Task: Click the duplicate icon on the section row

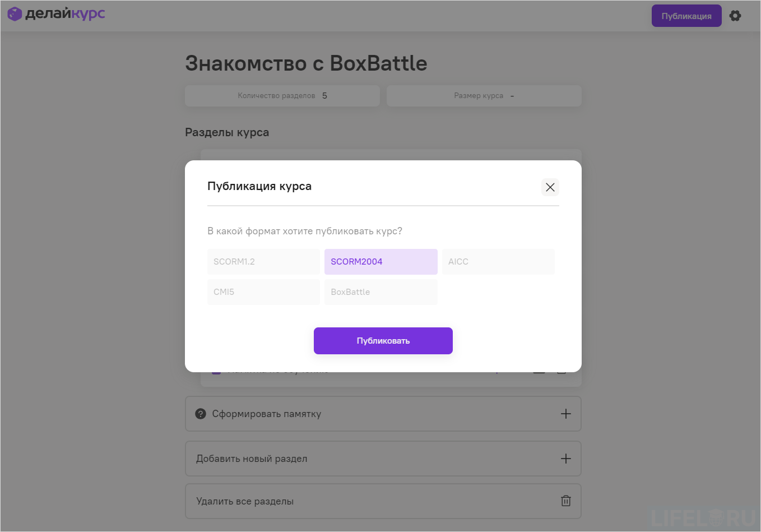Action: click(x=539, y=369)
